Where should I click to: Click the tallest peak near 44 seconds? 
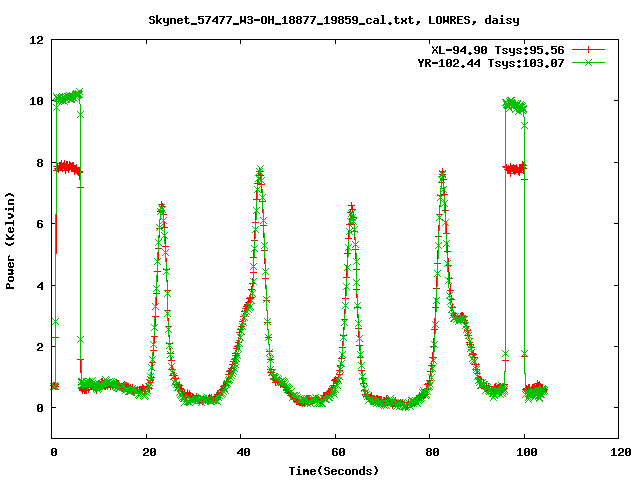pos(260,171)
